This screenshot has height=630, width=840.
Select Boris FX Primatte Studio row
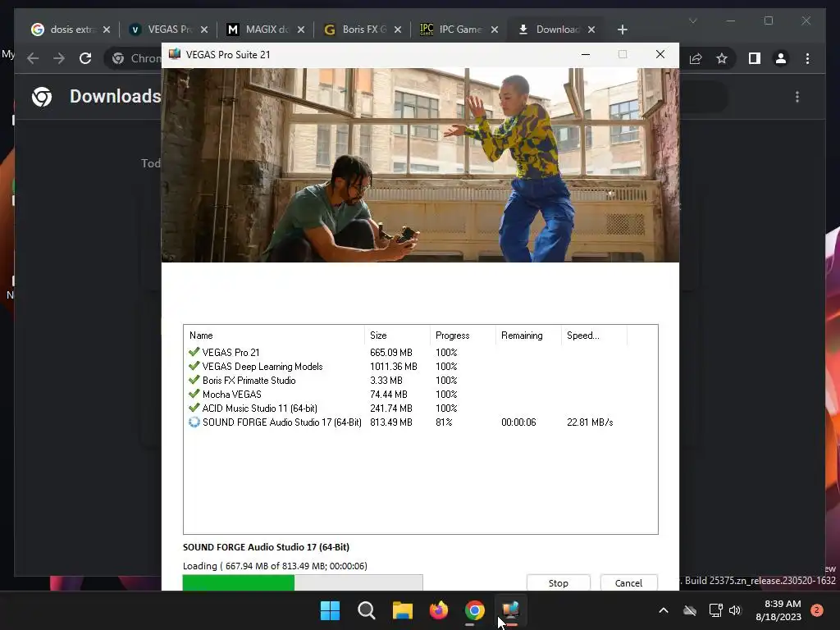click(x=420, y=381)
